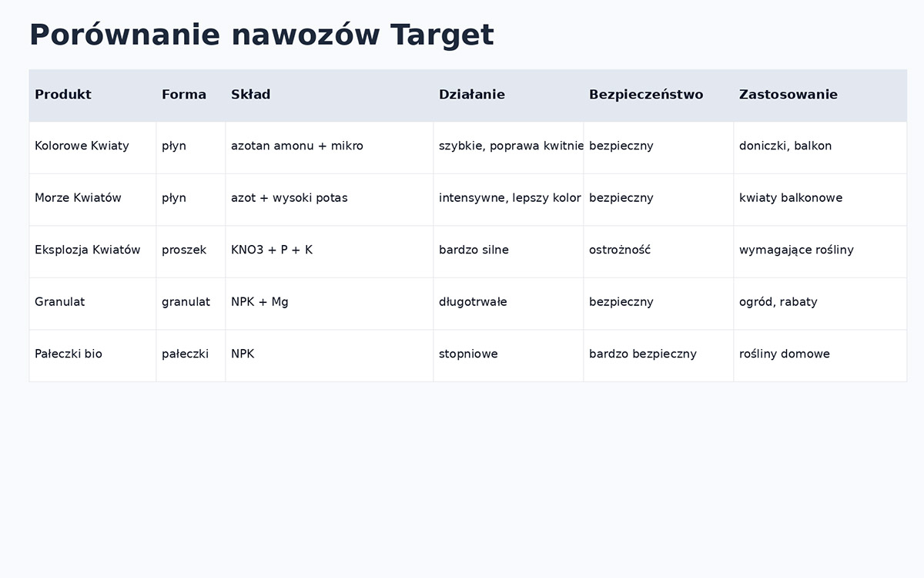The width and height of the screenshot is (924, 578).
Task: Click the lowercase 'pałeczki' form cell
Action: pyautogui.click(x=191, y=355)
